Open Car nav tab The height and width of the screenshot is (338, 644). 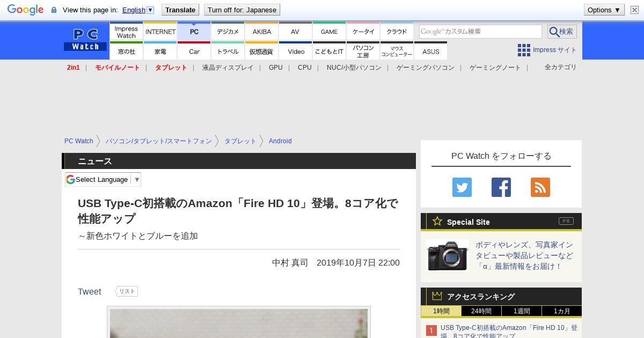(194, 51)
